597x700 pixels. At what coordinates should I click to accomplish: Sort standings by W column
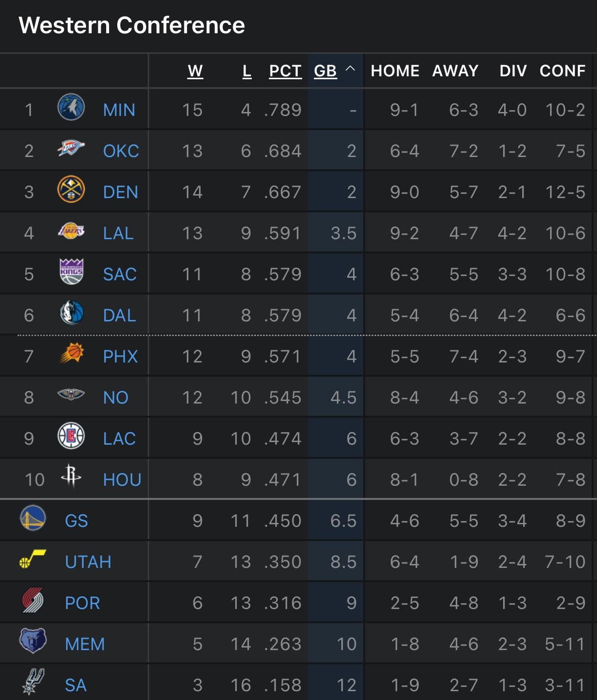coord(195,71)
